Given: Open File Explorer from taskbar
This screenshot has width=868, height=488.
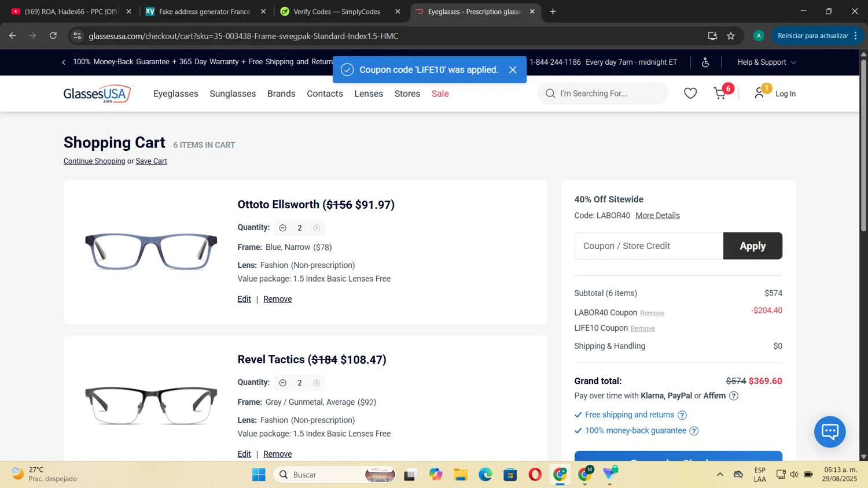Looking at the screenshot, I should pyautogui.click(x=460, y=475).
